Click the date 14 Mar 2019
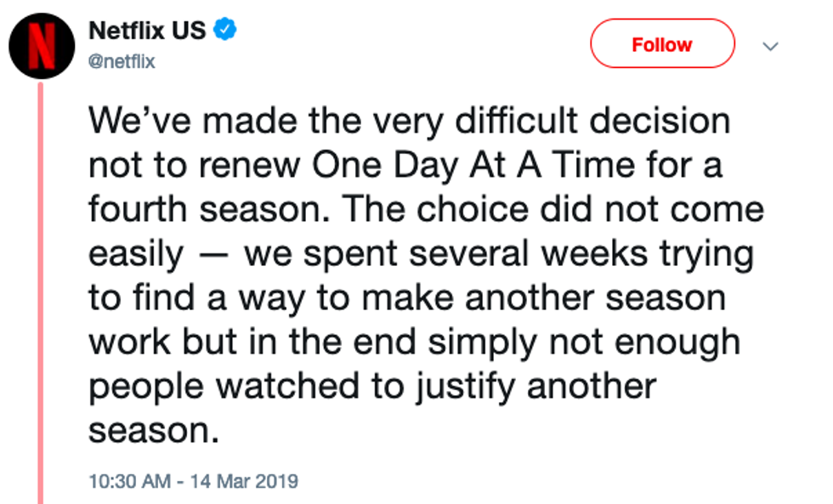 click(246, 481)
